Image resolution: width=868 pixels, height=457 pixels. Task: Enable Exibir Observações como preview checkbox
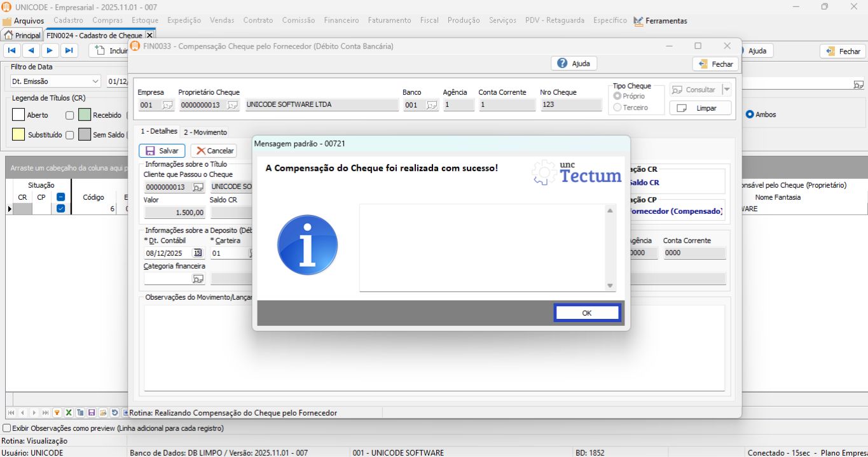tap(7, 428)
